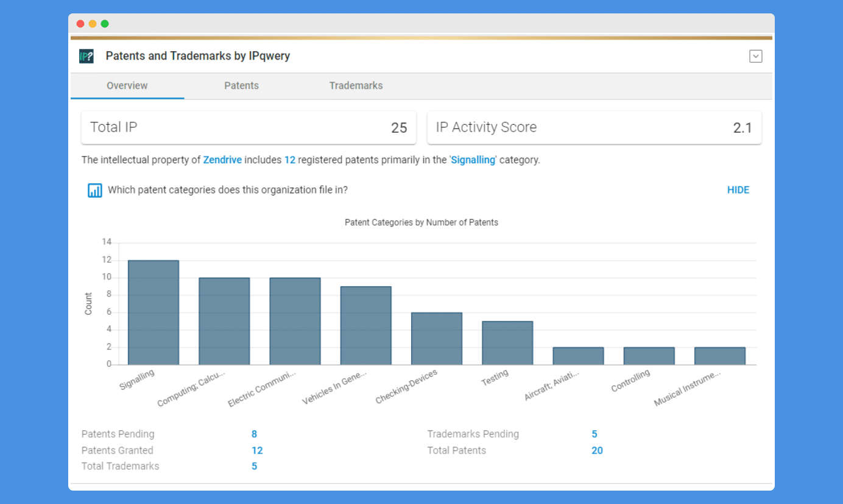This screenshot has height=504, width=843.
Task: Click the yellow minimize traffic light button
Action: click(x=93, y=23)
